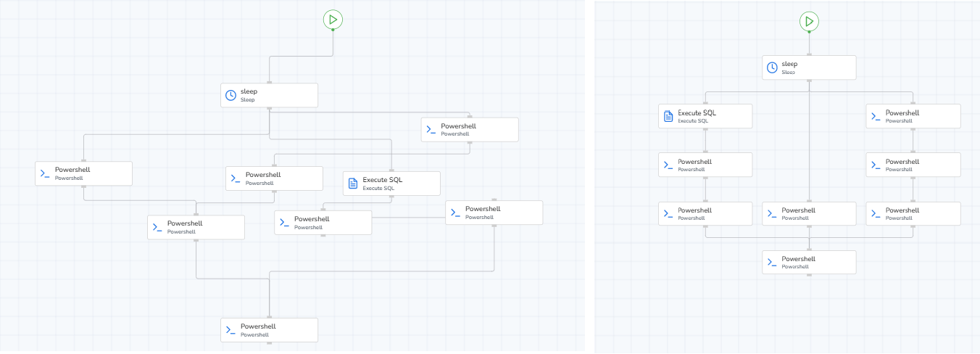This screenshot has width=980, height=354.
Task: Click Powershell icon on top-right node of right workflow
Action: tap(876, 116)
